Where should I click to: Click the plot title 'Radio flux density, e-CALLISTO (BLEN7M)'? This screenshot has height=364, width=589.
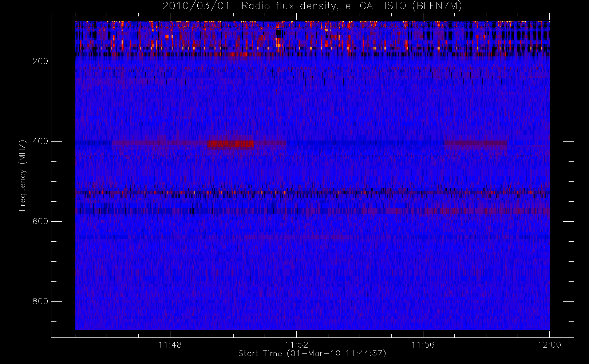[x=352, y=6]
